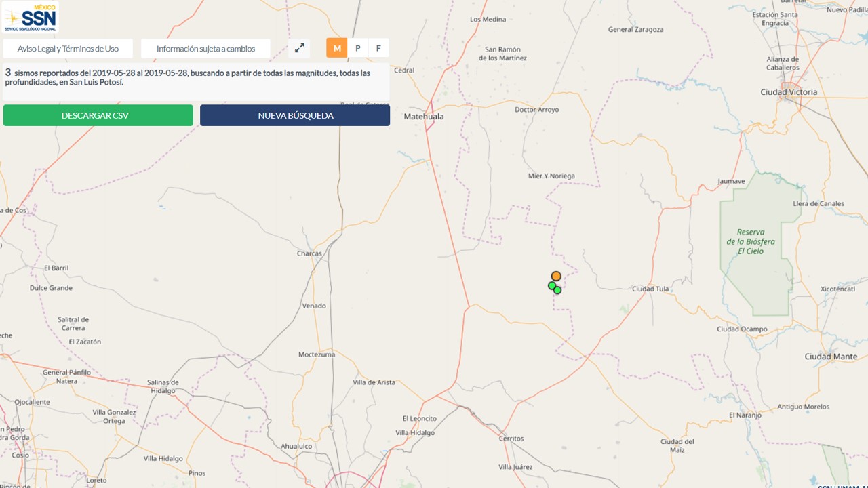Image resolution: width=868 pixels, height=488 pixels.
Task: Expand the map to fullscreen
Action: coord(299,48)
